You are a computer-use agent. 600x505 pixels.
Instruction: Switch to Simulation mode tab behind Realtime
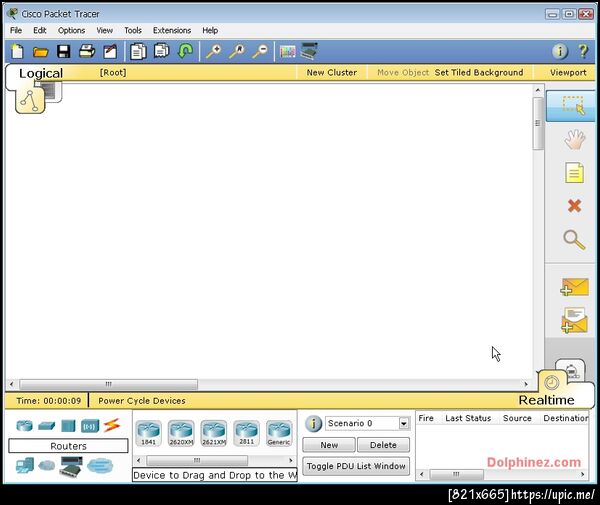click(x=571, y=368)
